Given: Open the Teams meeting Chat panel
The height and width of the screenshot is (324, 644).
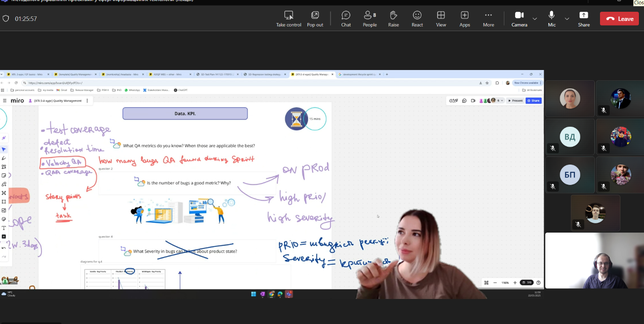Looking at the screenshot, I should point(346,18).
